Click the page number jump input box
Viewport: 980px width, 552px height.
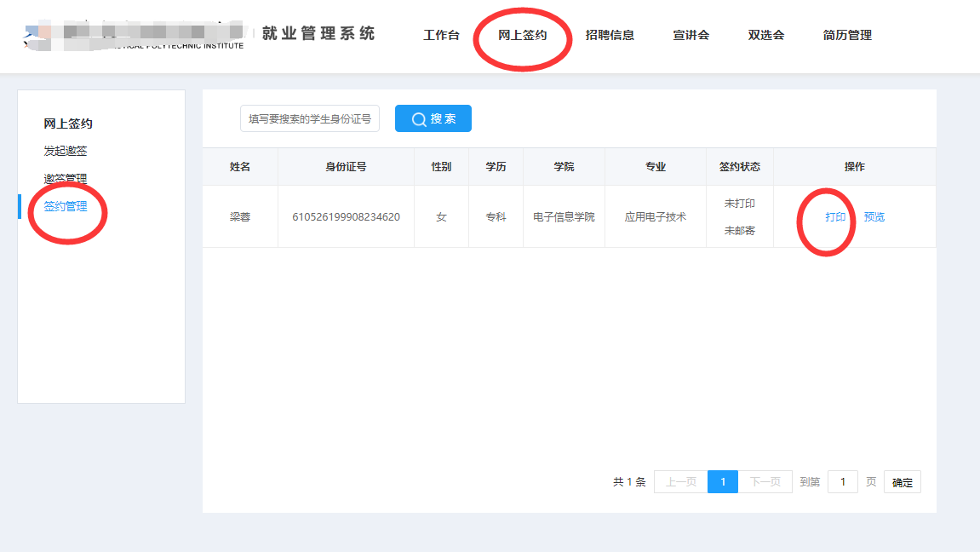click(x=843, y=482)
